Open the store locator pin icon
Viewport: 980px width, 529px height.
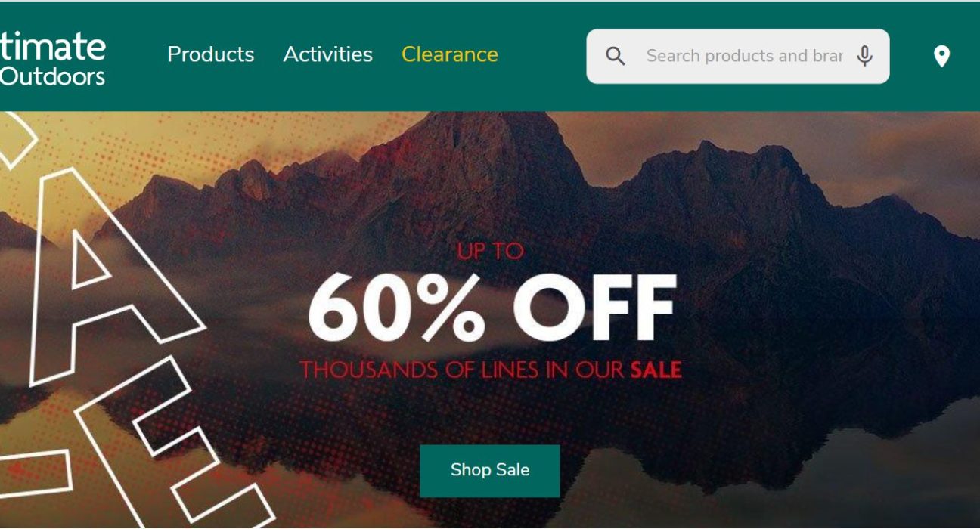941,56
